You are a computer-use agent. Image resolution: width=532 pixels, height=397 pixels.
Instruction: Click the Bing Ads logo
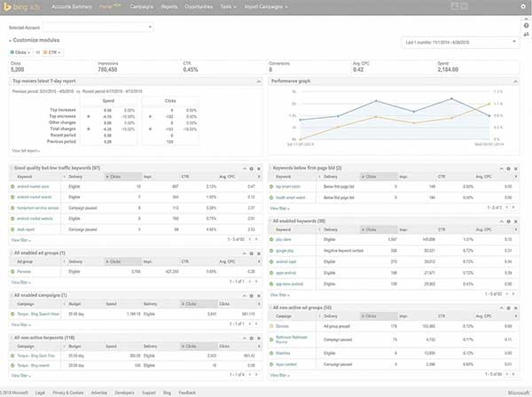(x=26, y=7)
